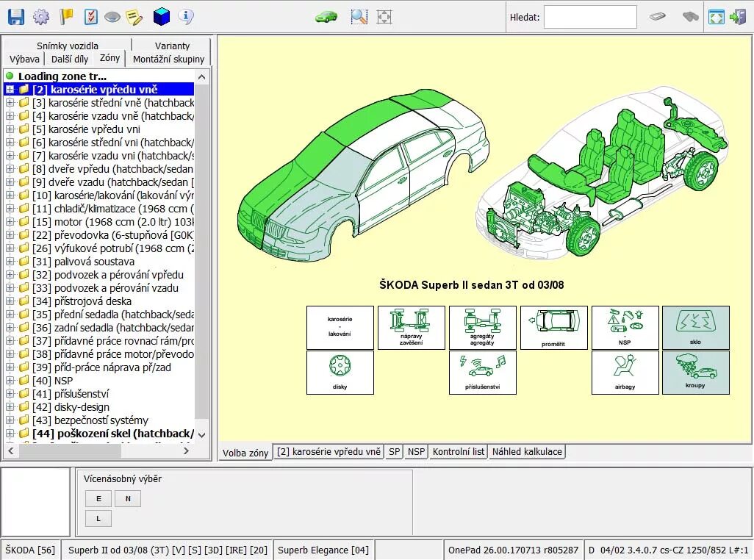Open the yellow notes pencil icon
This screenshot has height=560, width=754.
click(x=134, y=18)
